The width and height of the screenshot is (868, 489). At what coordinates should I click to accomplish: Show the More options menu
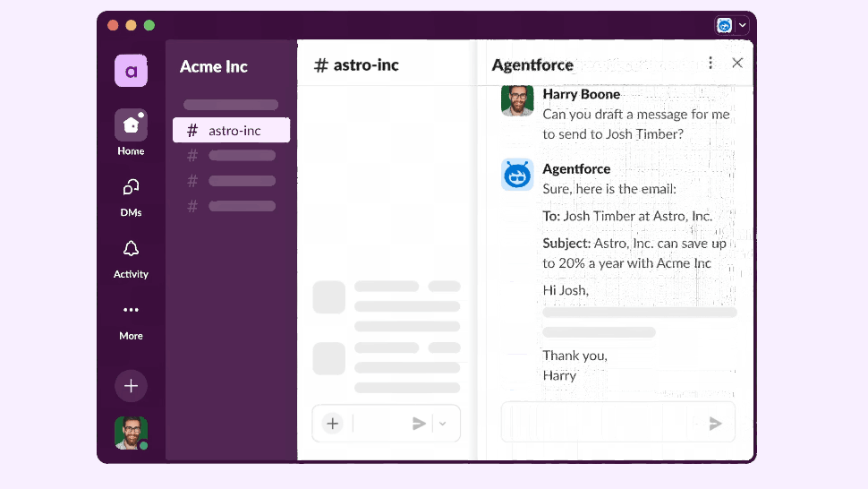point(132,322)
